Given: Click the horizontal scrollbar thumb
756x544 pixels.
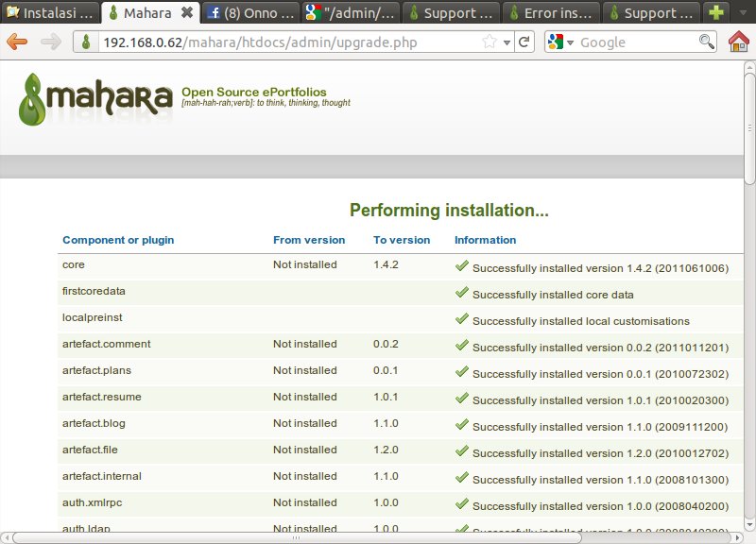Looking at the screenshot, I should pyautogui.click(x=297, y=537).
